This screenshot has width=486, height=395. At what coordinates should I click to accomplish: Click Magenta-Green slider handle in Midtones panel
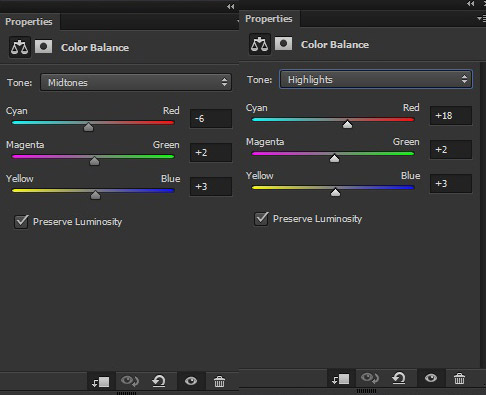tap(94, 161)
